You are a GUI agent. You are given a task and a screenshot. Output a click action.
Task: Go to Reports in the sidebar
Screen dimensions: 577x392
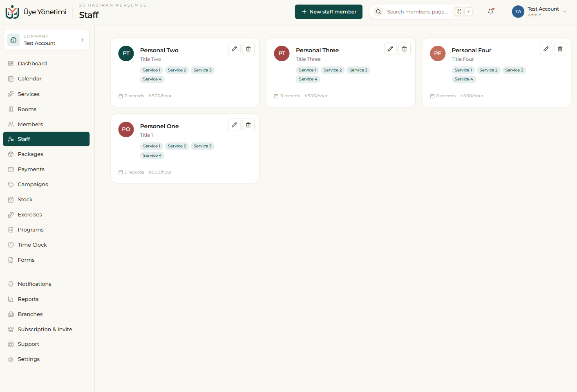[46, 299]
